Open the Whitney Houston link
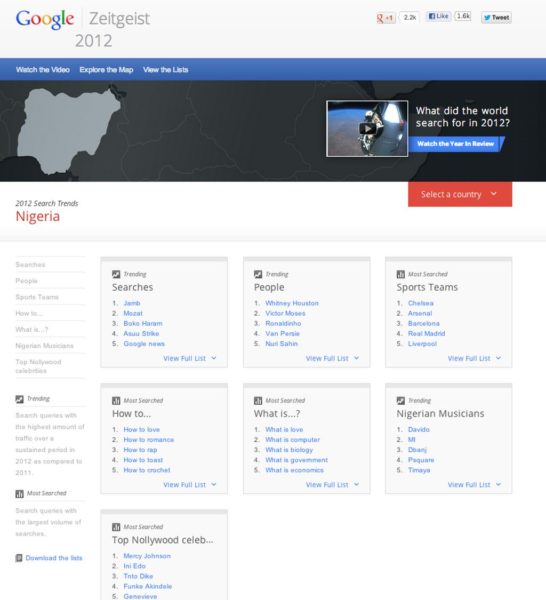546x600 pixels. pos(292,303)
